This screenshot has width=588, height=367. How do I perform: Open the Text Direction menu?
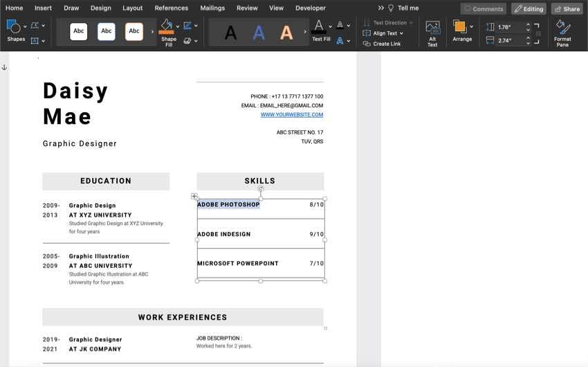tap(388, 23)
